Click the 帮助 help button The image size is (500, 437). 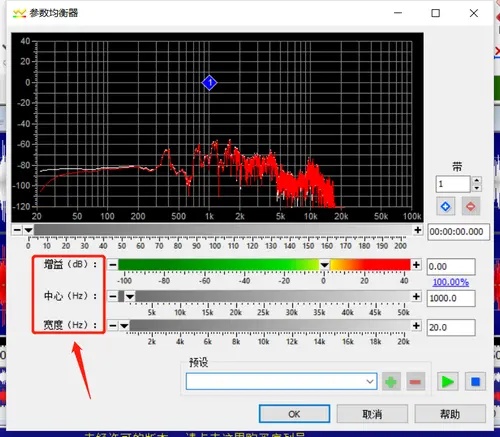450,414
